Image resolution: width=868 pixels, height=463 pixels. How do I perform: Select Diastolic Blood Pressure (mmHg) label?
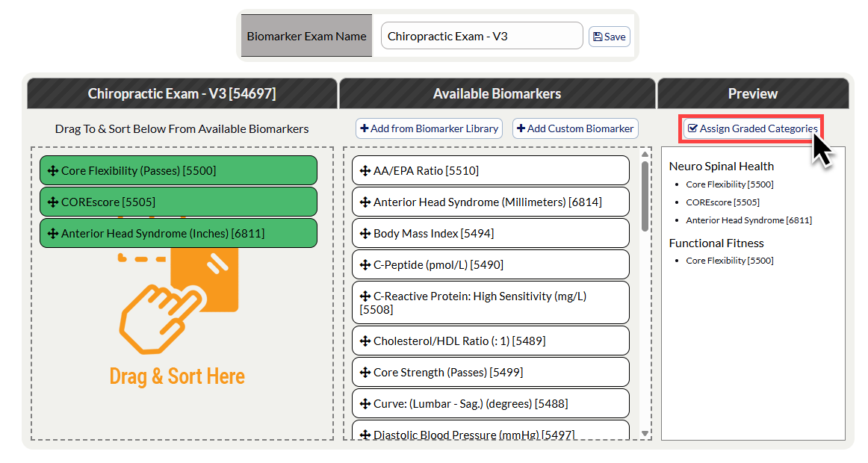[x=474, y=435]
